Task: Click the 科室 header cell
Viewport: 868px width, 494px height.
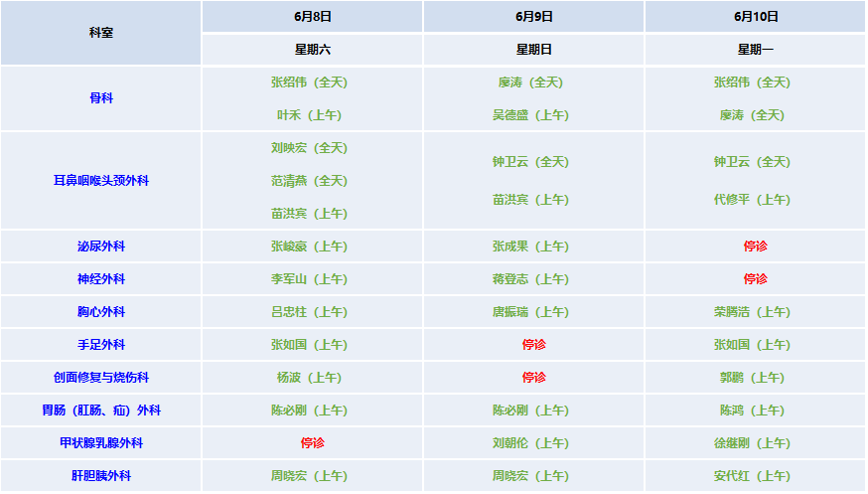Action: pos(101,33)
